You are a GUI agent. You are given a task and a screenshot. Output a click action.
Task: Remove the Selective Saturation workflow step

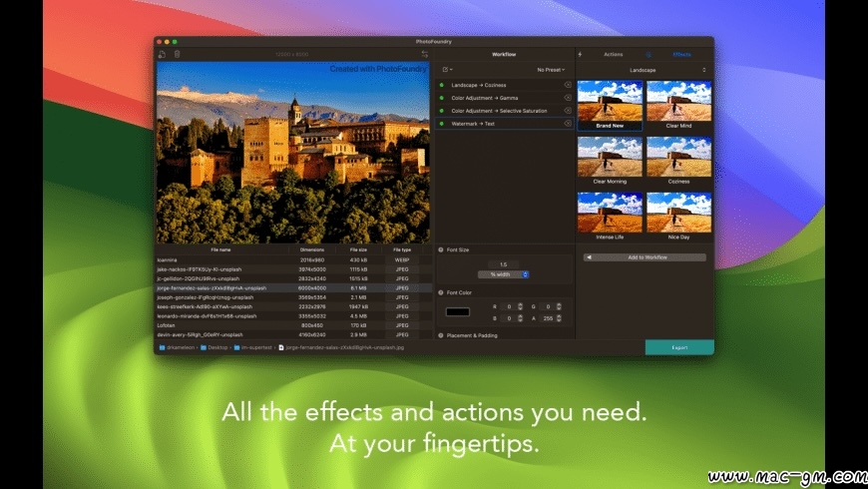point(568,110)
